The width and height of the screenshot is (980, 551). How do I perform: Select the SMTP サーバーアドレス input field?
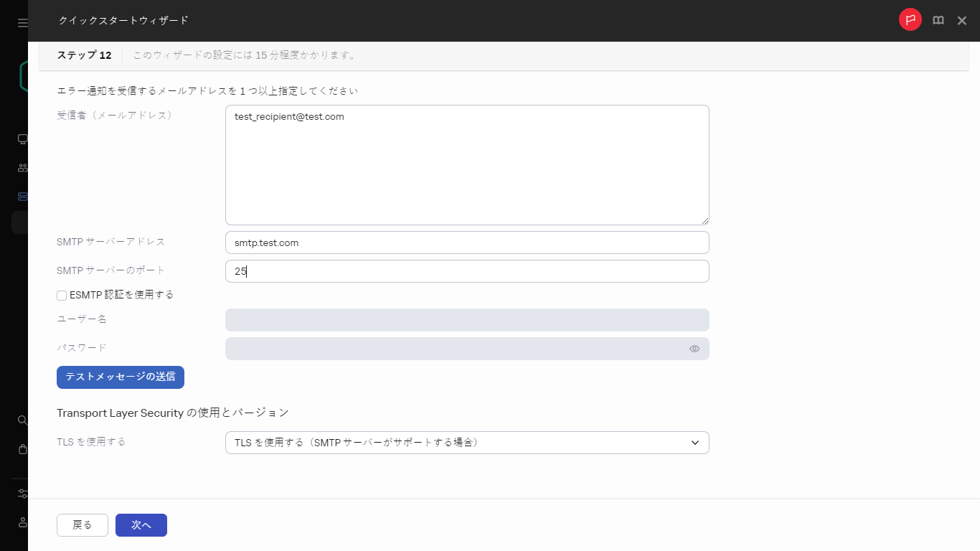(466, 242)
